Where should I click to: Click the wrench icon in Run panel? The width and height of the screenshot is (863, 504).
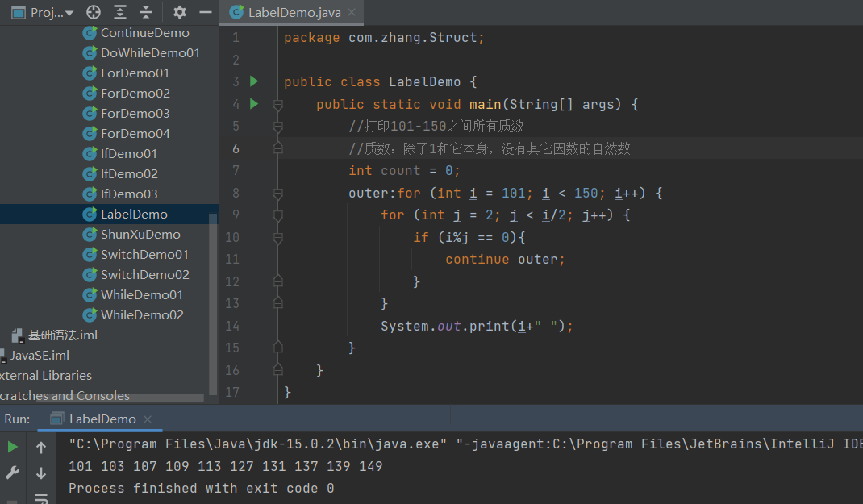pos(12,473)
